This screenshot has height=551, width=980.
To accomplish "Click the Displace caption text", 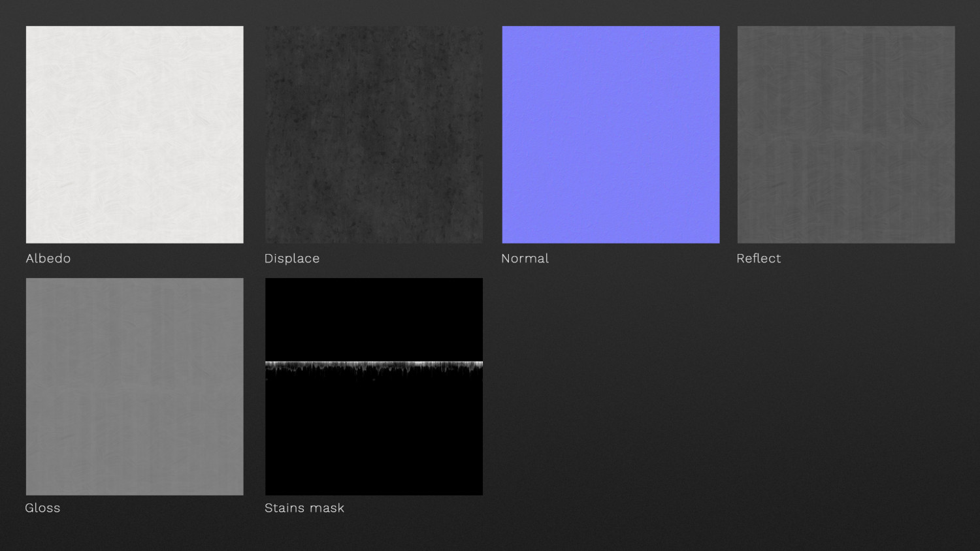I will 292,259.
